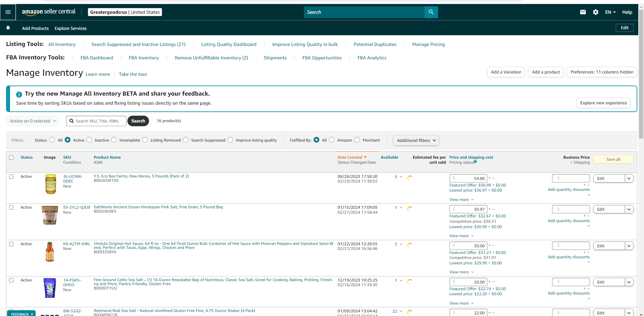Click the info icon next to Pricing status
This screenshot has width=644, height=316.
(475, 162)
